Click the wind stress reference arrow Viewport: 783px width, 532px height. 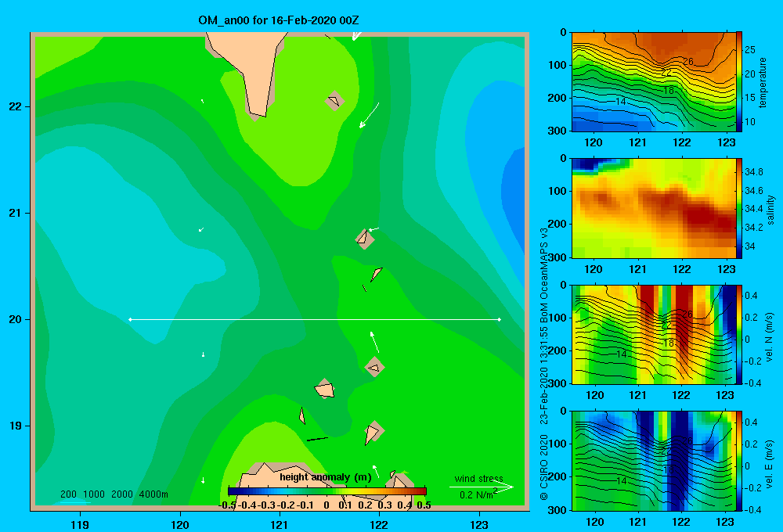coord(482,487)
